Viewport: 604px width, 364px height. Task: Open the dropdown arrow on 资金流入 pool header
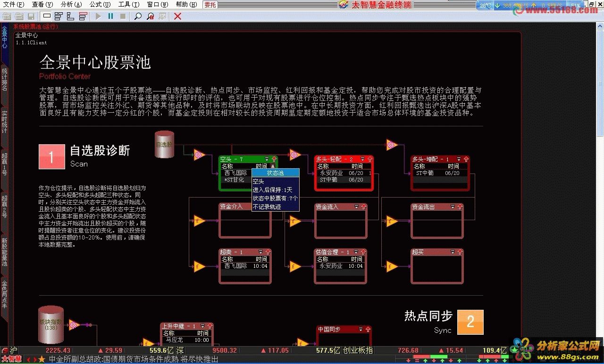tap(357, 207)
